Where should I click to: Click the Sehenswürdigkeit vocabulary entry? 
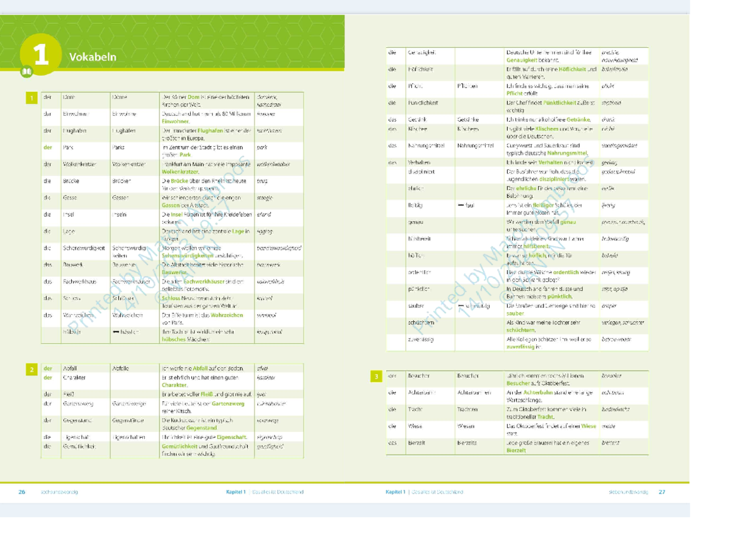point(84,248)
